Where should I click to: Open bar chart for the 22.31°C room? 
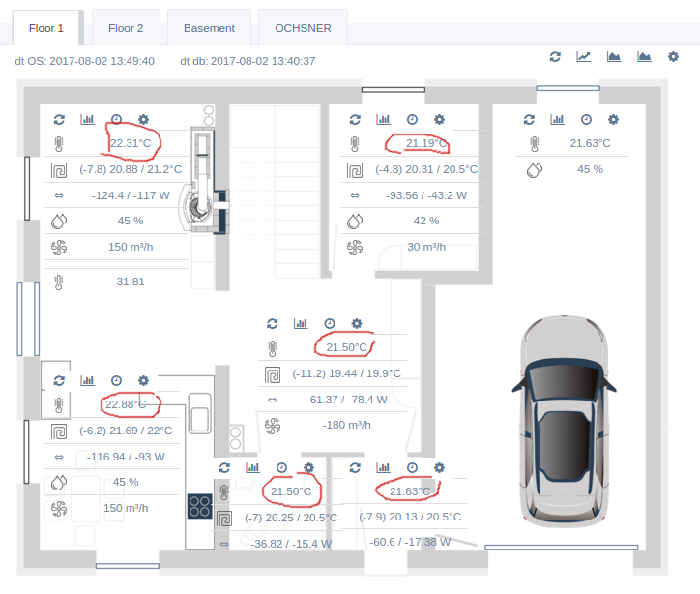(x=87, y=120)
